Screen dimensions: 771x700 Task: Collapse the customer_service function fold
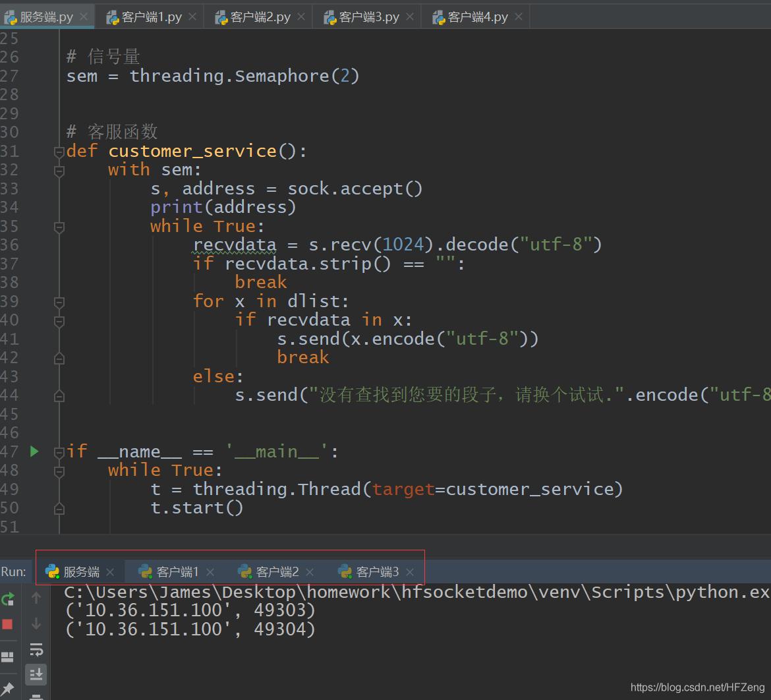(x=59, y=150)
